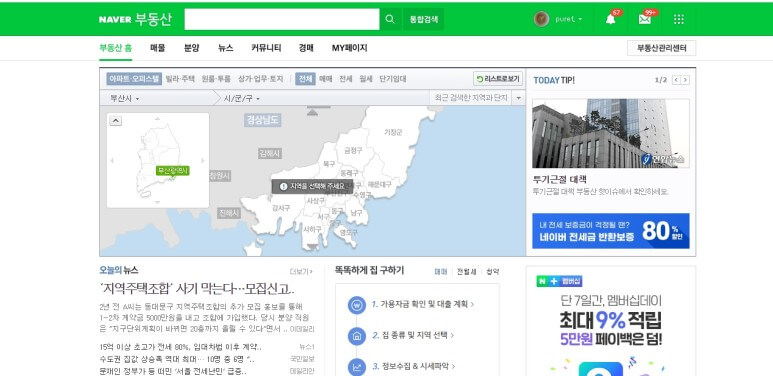Screen dimensions: 773x376
Task: Click the user profile avatar
Action: point(541,19)
